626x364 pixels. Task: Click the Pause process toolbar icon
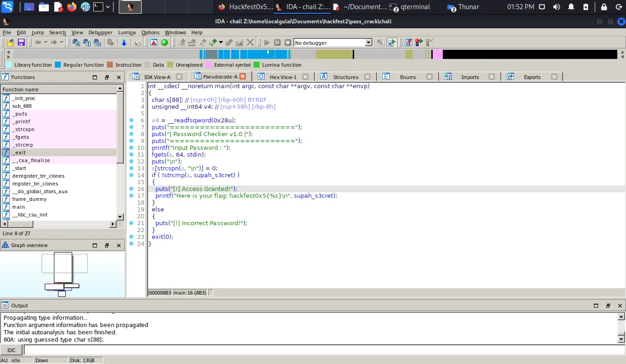coord(277,42)
